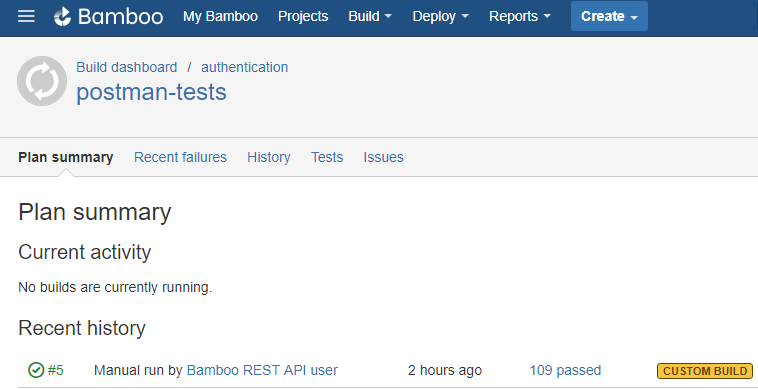The height and width of the screenshot is (389, 758).
Task: Follow the Build dashboard breadcrumb link
Action: (x=127, y=67)
